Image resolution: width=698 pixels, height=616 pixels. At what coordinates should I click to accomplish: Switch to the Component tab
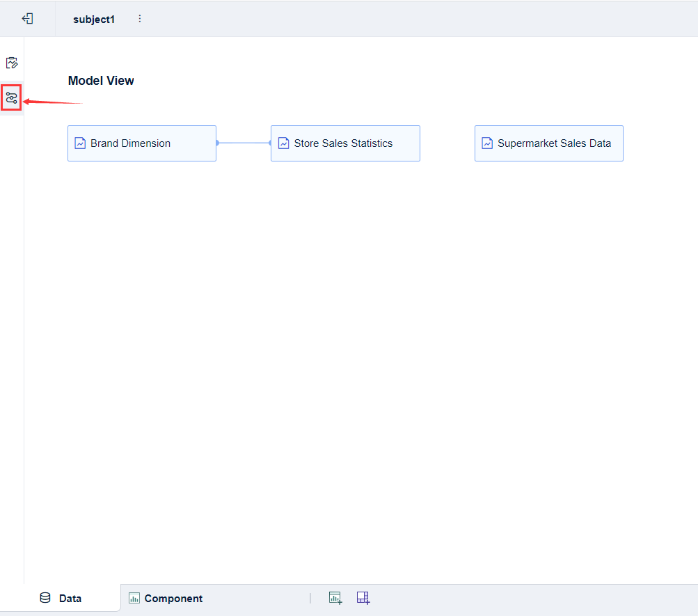pos(173,598)
